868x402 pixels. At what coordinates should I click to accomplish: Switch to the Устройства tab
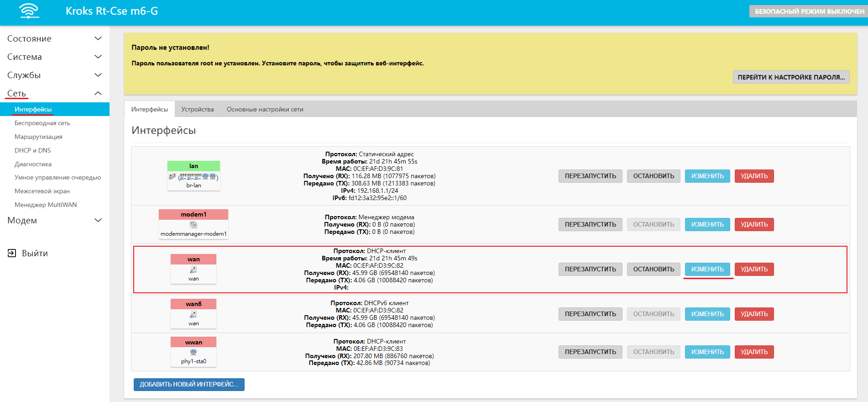tap(197, 109)
